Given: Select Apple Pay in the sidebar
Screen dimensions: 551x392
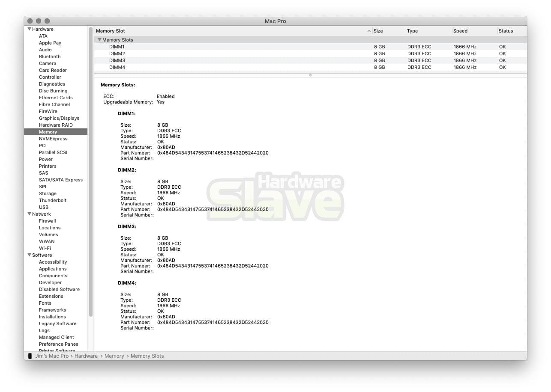Looking at the screenshot, I should point(50,43).
